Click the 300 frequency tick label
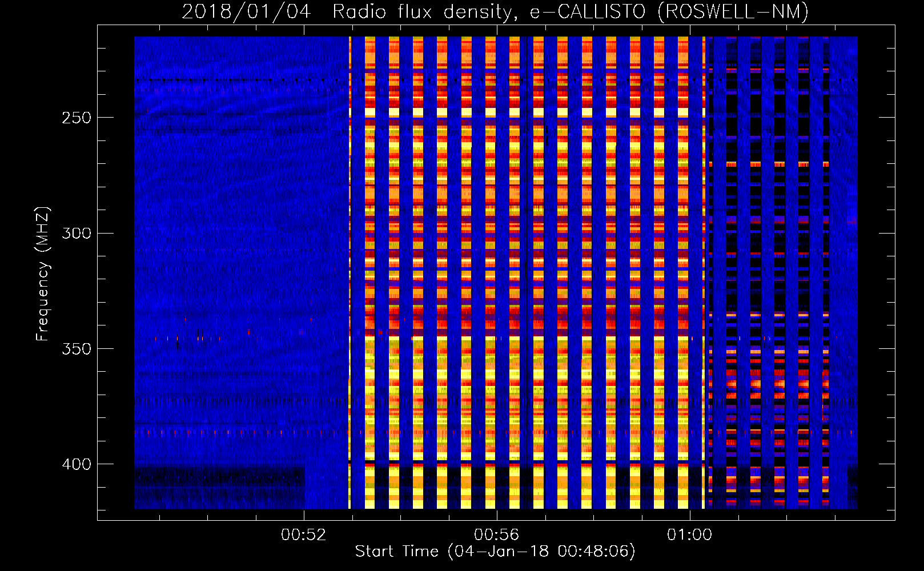Viewport: 924px width, 571px height. [x=77, y=234]
